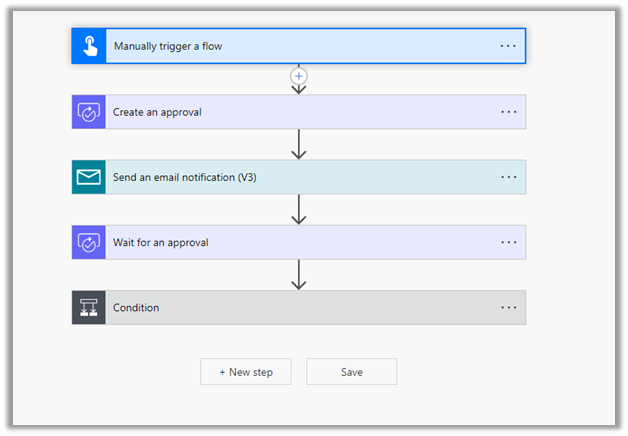Click the Wait for an approval icon
The image size is (628, 436).
(89, 242)
